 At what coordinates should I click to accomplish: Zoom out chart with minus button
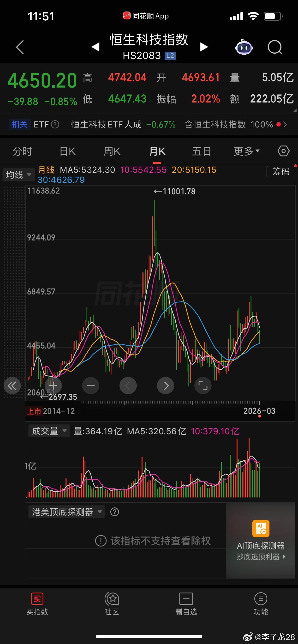(x=91, y=385)
